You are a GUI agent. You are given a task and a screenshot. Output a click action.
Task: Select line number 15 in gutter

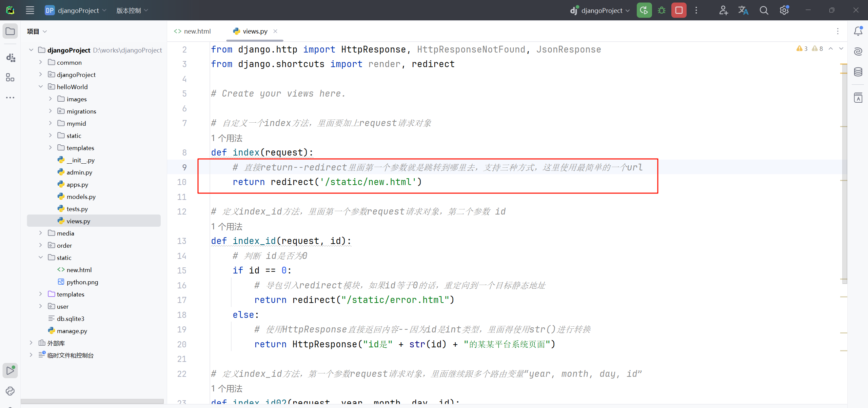[x=182, y=270]
